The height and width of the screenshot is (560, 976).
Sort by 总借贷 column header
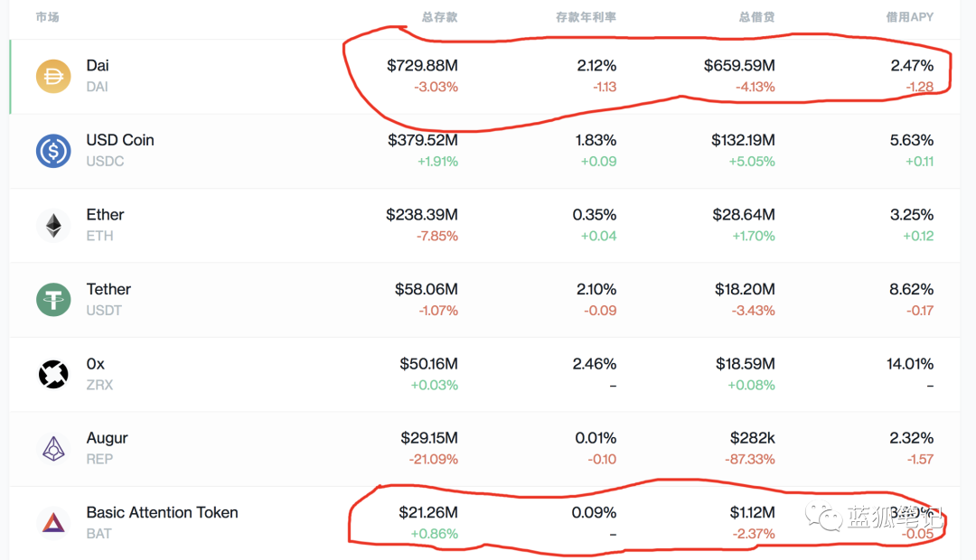(x=756, y=17)
